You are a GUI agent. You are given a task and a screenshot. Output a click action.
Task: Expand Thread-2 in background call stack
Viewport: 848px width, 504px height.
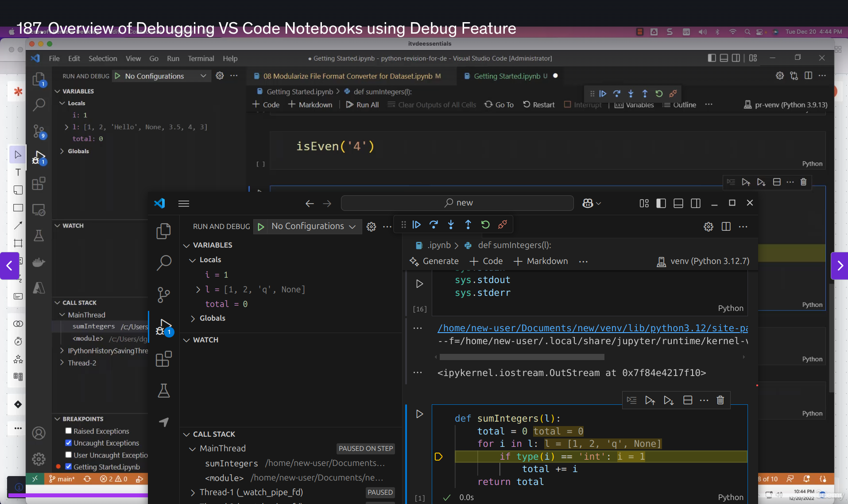point(62,363)
